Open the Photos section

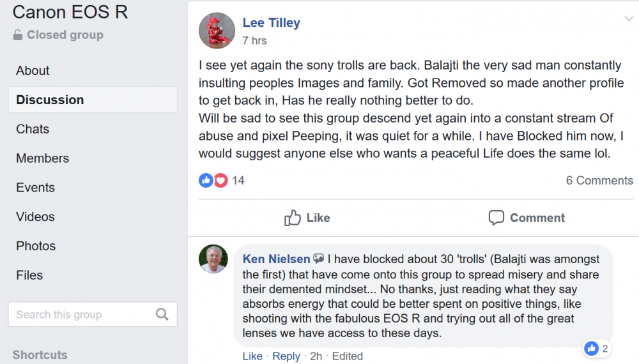[x=36, y=246]
